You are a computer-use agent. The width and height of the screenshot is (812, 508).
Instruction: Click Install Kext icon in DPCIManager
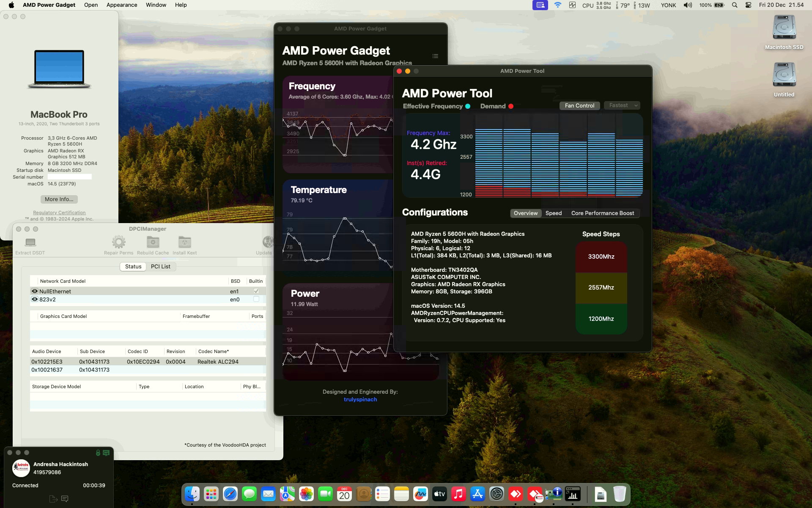pos(184,242)
